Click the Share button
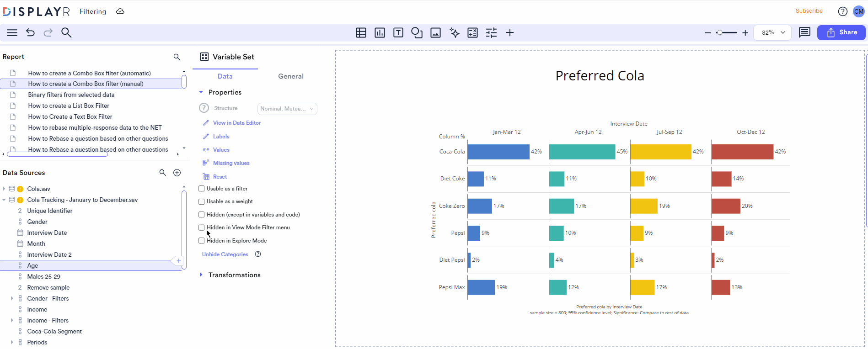868x349 pixels. [x=841, y=32]
